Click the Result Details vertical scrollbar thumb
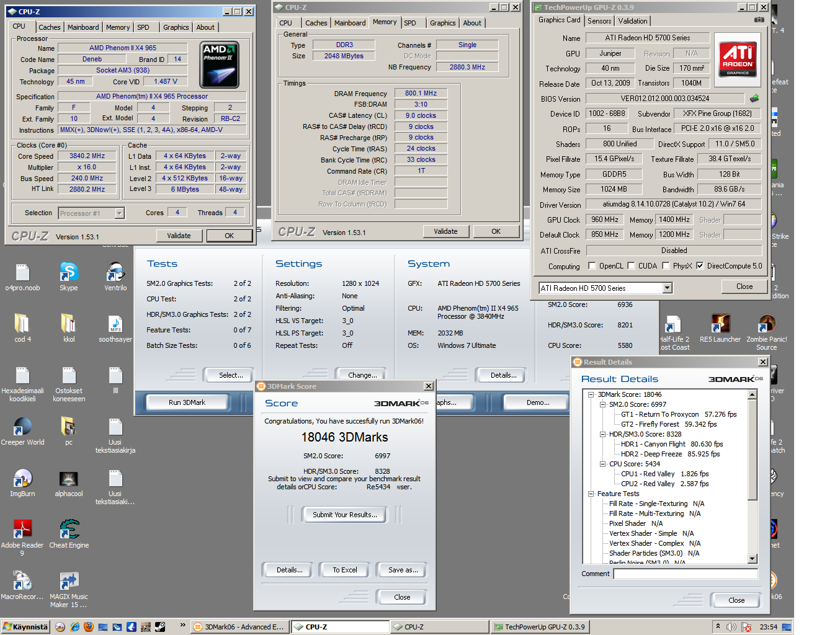840x635 pixels. 753,450
